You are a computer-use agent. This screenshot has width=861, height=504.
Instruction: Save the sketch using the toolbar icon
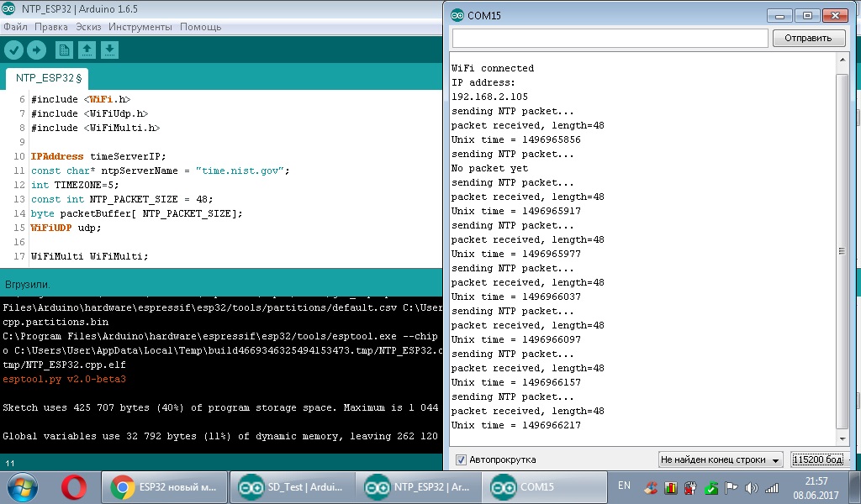coord(109,50)
